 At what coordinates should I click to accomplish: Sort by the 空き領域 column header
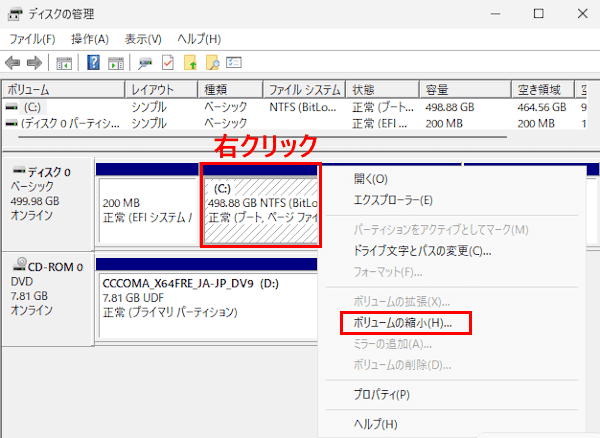click(543, 90)
